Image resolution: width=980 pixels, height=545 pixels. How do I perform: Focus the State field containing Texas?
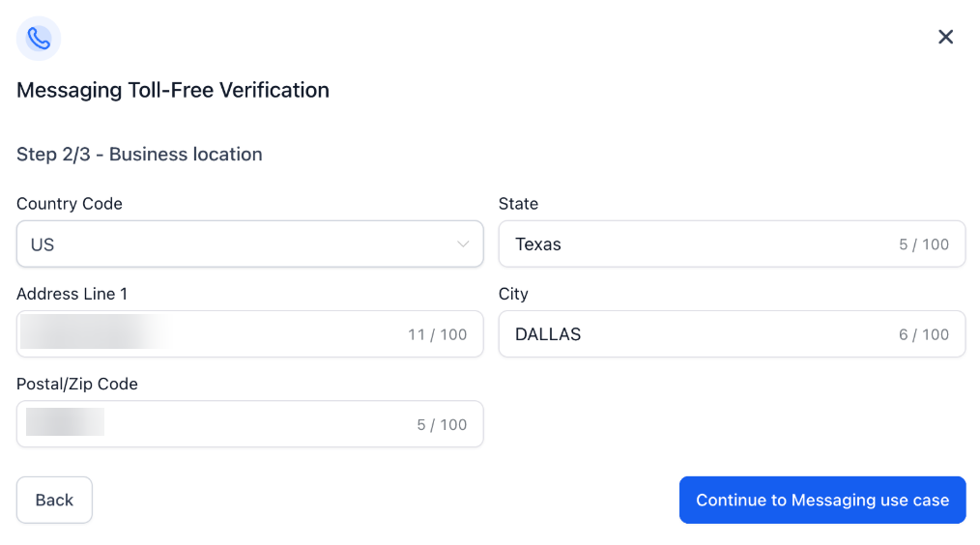click(x=696, y=244)
